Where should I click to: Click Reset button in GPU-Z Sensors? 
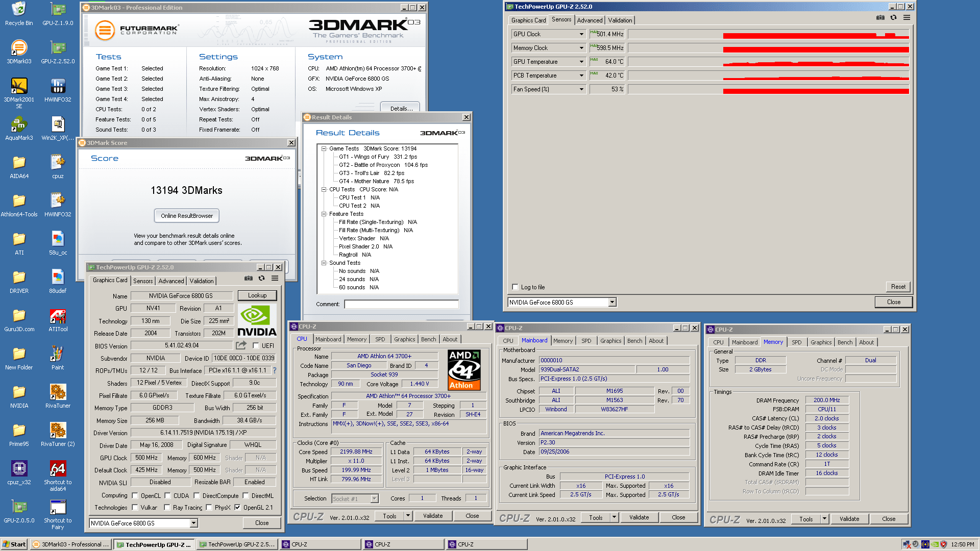898,287
